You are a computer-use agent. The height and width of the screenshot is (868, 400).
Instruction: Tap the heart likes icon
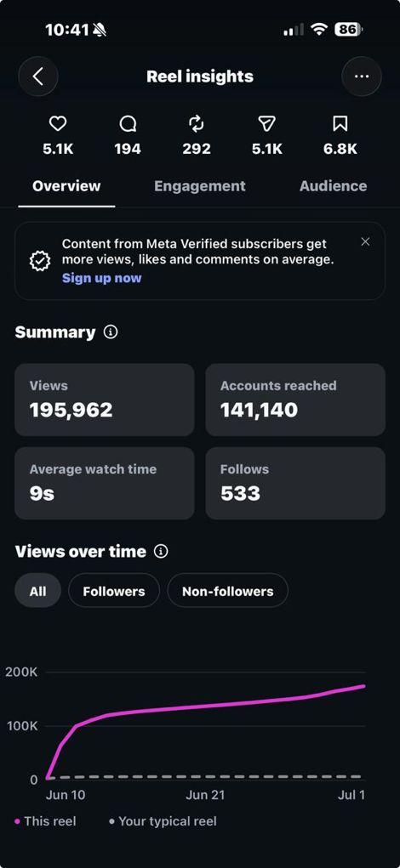click(58, 124)
